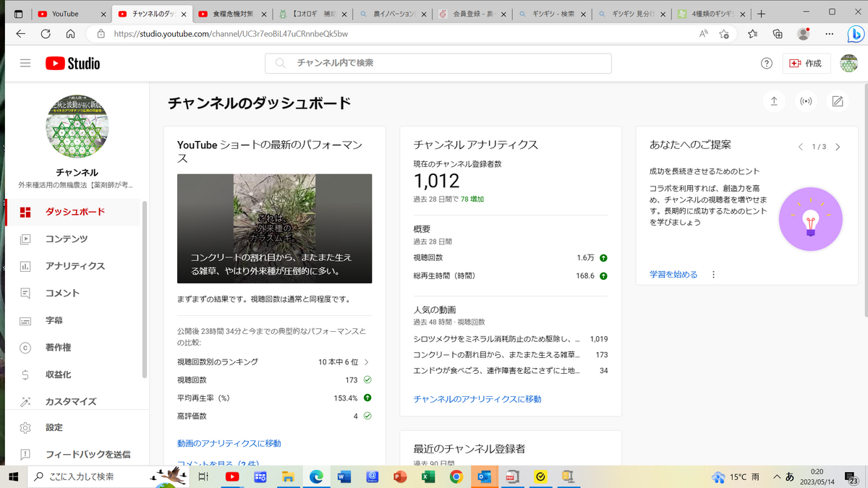
Task: Open the YouTube Studio hamburger menu
Action: pyautogui.click(x=25, y=64)
